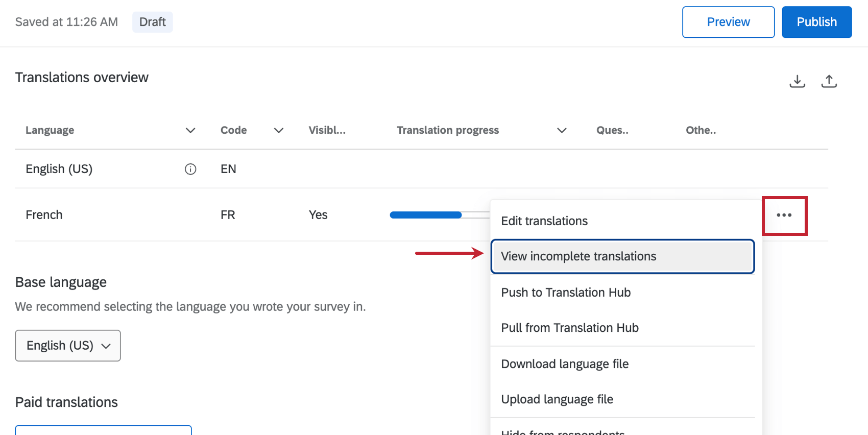Click the info icon beside English (US)
Viewport: 868px width, 435px height.
coord(190,169)
